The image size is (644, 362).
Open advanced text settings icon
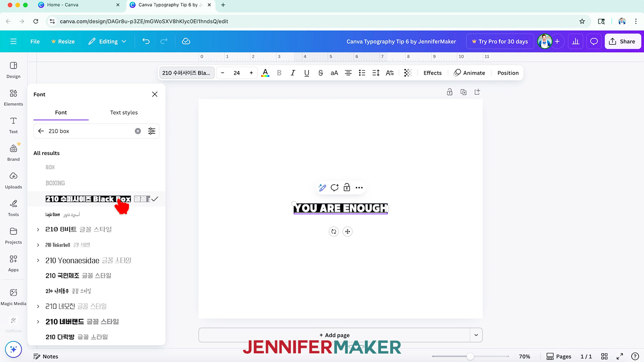pos(390,73)
